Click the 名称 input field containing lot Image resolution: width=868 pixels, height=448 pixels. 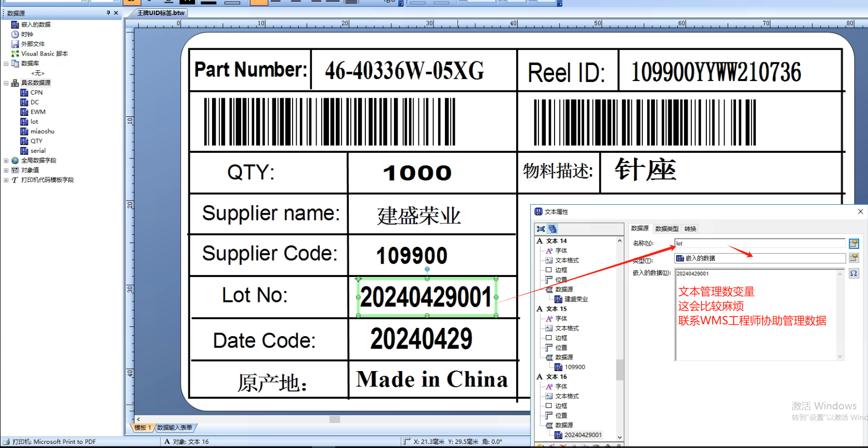[759, 243]
